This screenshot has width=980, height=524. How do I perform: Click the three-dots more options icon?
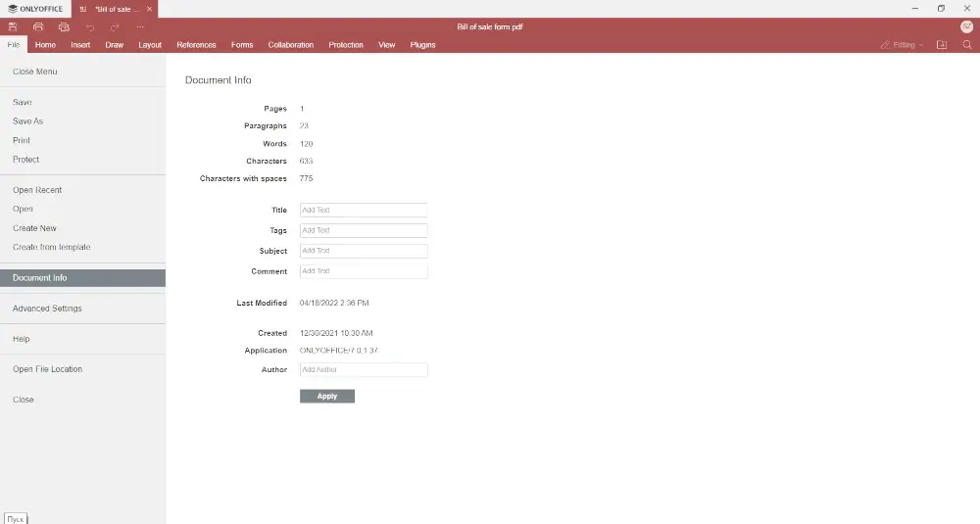pos(140,27)
